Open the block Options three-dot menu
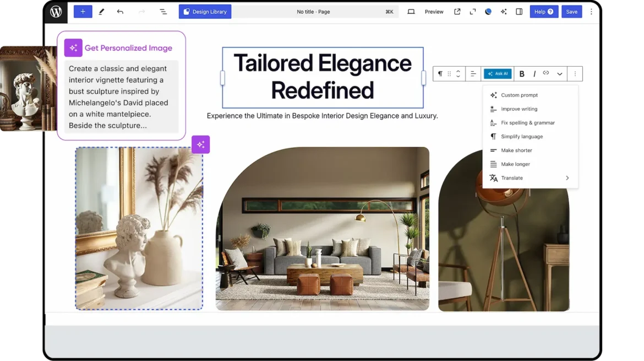Viewport: 644px width, 361px height. [x=575, y=74]
